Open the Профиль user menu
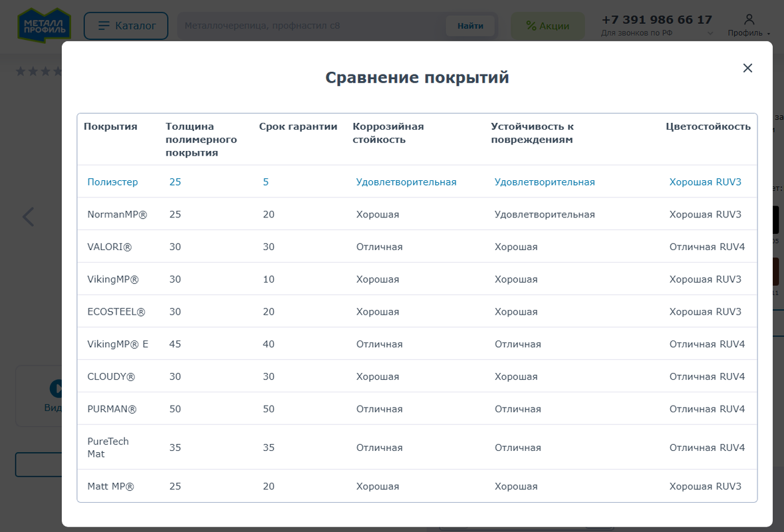The height and width of the screenshot is (532, 784). pos(749,25)
